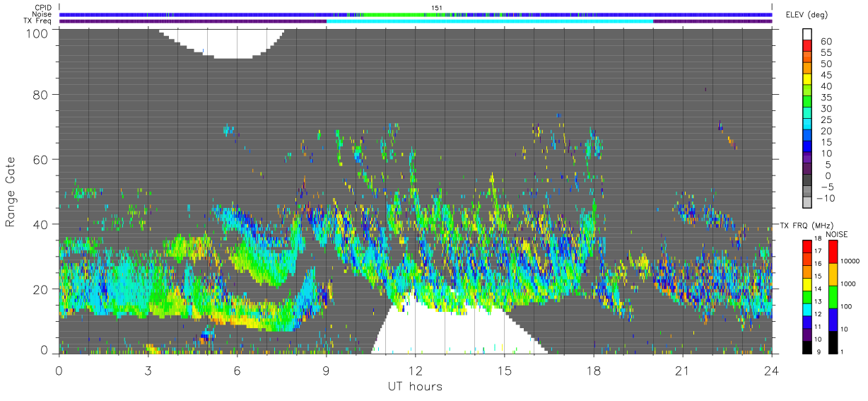The width and height of the screenshot is (868, 401).
Task: Select the 21 tick on the UT hours axis
Action: click(682, 370)
